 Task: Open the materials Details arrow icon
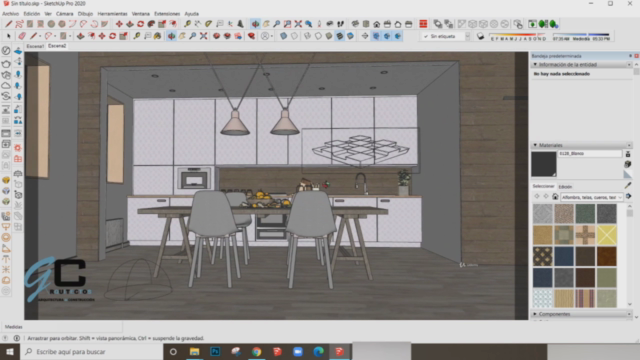tap(629, 196)
